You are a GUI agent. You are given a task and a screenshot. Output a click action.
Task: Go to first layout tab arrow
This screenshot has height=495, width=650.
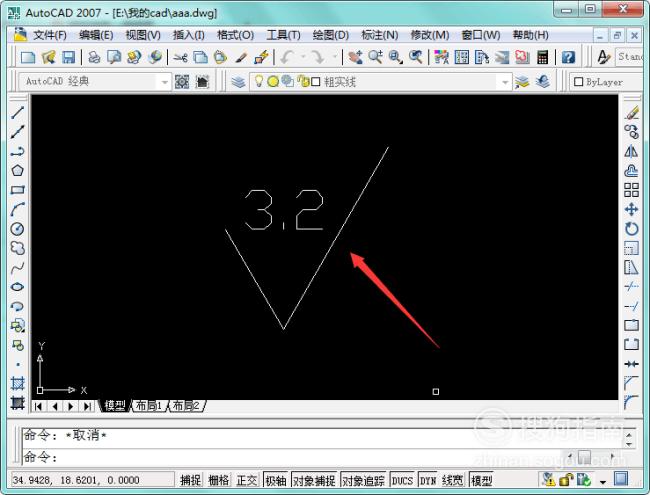[x=38, y=406]
